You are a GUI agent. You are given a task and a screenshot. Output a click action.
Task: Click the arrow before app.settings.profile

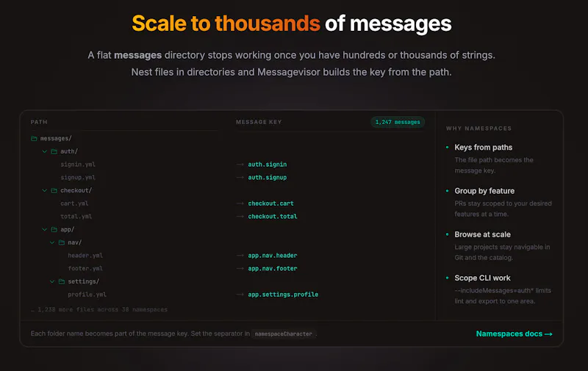point(240,295)
